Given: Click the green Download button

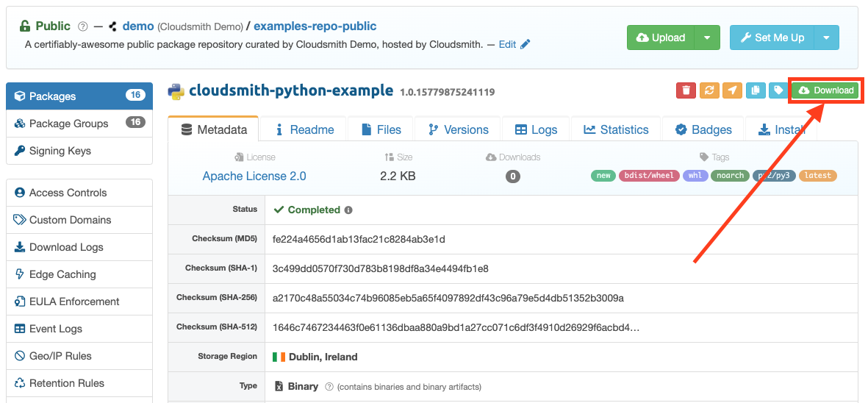Looking at the screenshot, I should [x=825, y=90].
